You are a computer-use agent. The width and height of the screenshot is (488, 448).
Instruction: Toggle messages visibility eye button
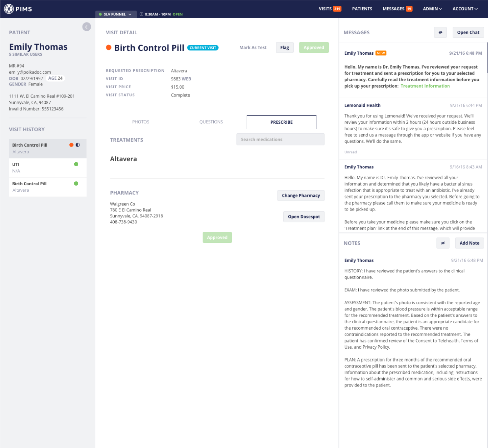click(x=440, y=33)
